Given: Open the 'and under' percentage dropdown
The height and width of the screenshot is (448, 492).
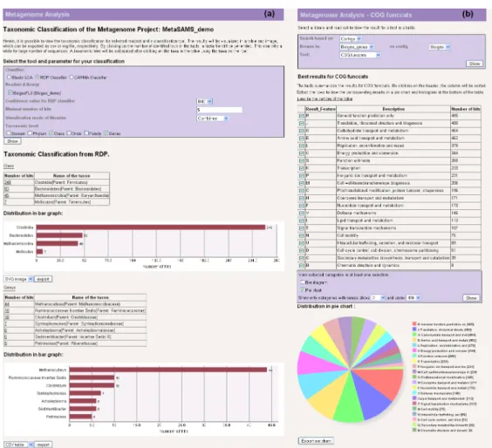Looking at the screenshot, I should click(413, 298).
